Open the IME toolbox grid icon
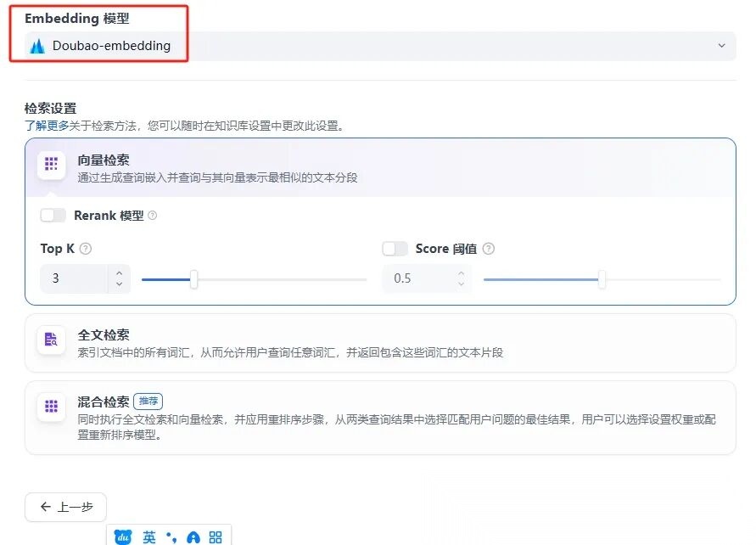Image resolution: width=756 pixels, height=545 pixels. coord(216,537)
